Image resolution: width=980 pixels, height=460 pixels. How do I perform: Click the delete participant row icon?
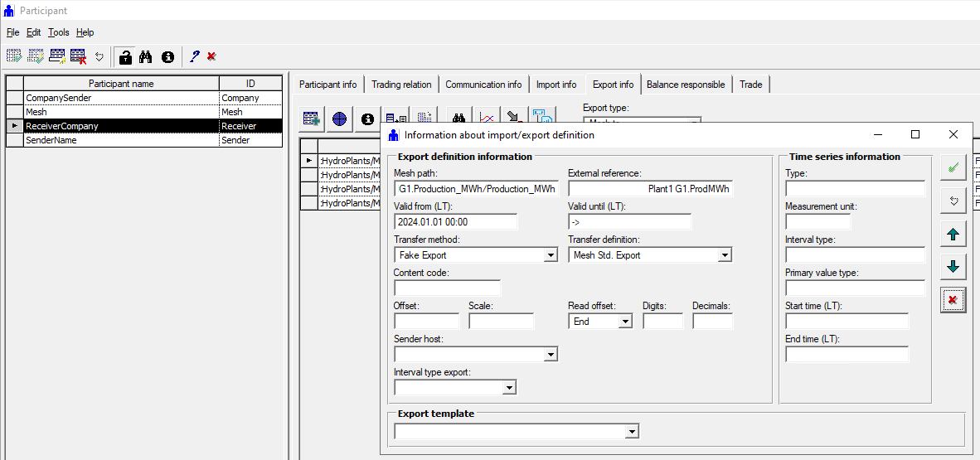tap(78, 56)
